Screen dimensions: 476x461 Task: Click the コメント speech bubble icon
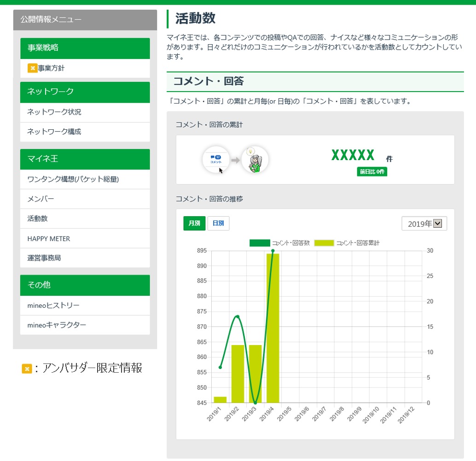click(x=215, y=160)
